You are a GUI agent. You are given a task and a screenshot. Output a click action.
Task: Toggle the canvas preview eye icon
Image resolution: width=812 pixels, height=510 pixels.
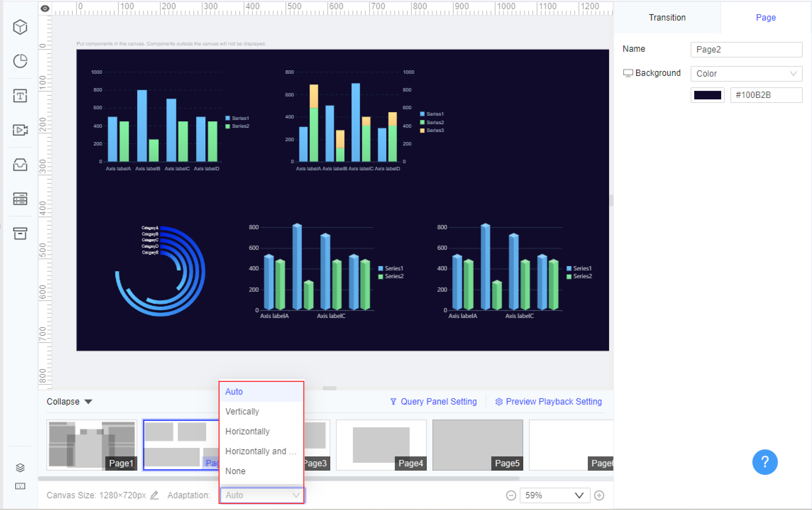coord(45,8)
